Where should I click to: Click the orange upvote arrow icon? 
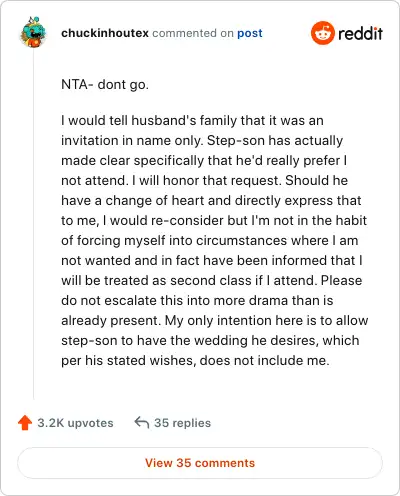click(x=25, y=423)
